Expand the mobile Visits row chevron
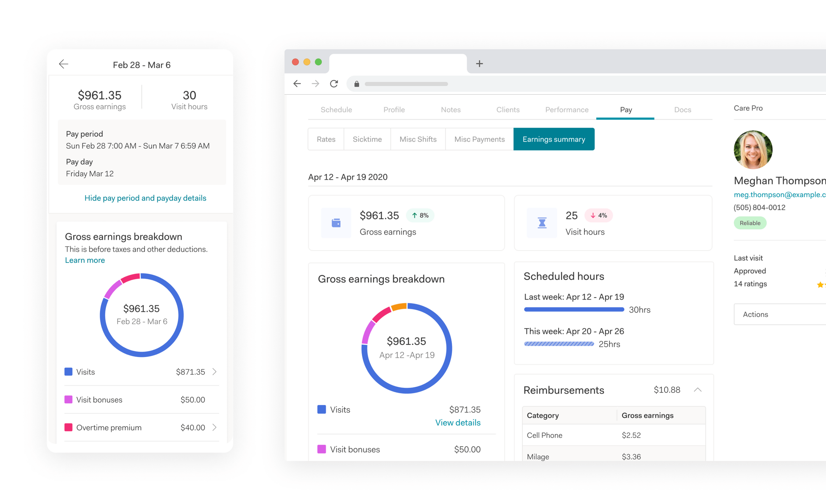The height and width of the screenshot is (504, 826). click(x=214, y=372)
